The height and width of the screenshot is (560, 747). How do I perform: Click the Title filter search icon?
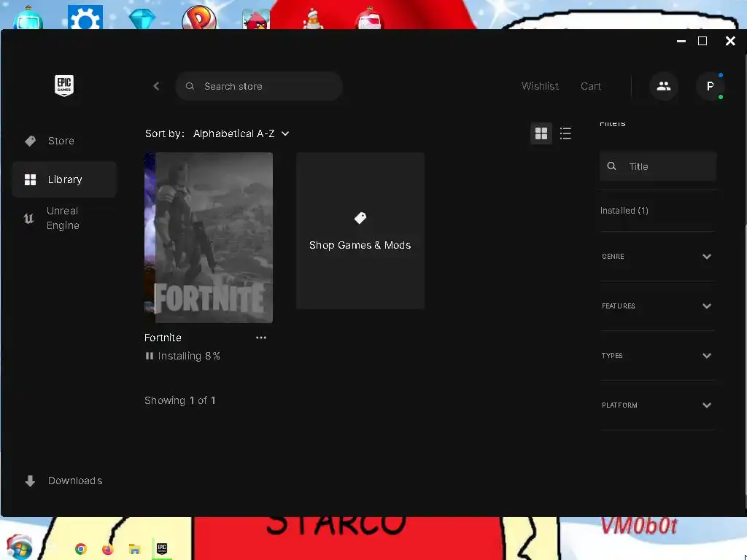click(x=611, y=166)
